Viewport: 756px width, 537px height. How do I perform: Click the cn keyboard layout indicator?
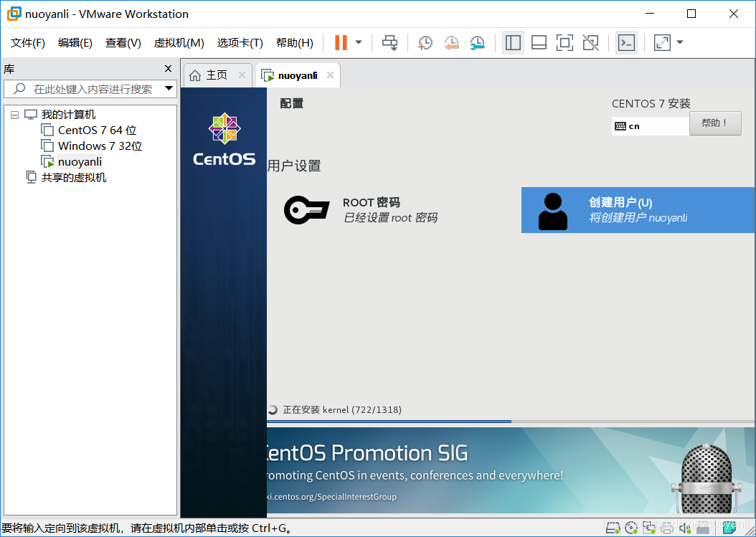coord(650,126)
